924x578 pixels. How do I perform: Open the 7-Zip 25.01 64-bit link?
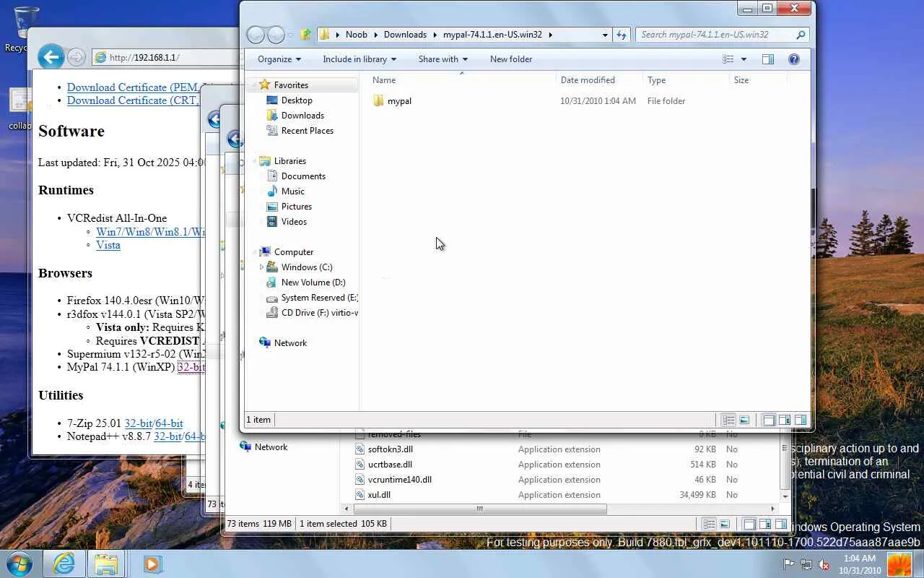(170, 423)
